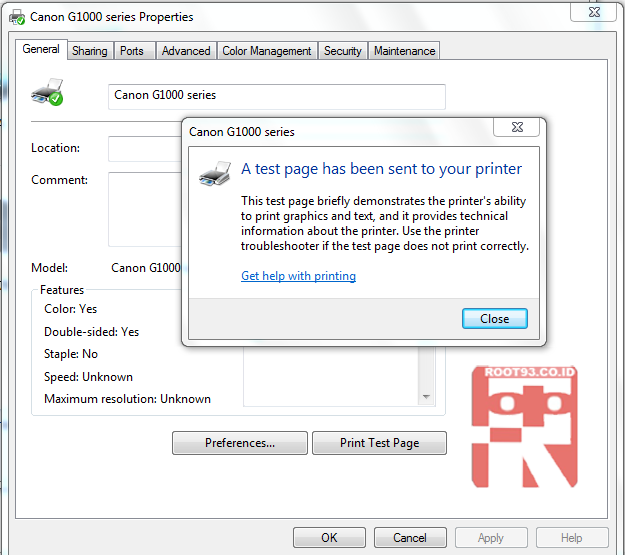Close the Canon G1000 series dialog with X
625x555 pixels.
click(x=517, y=127)
